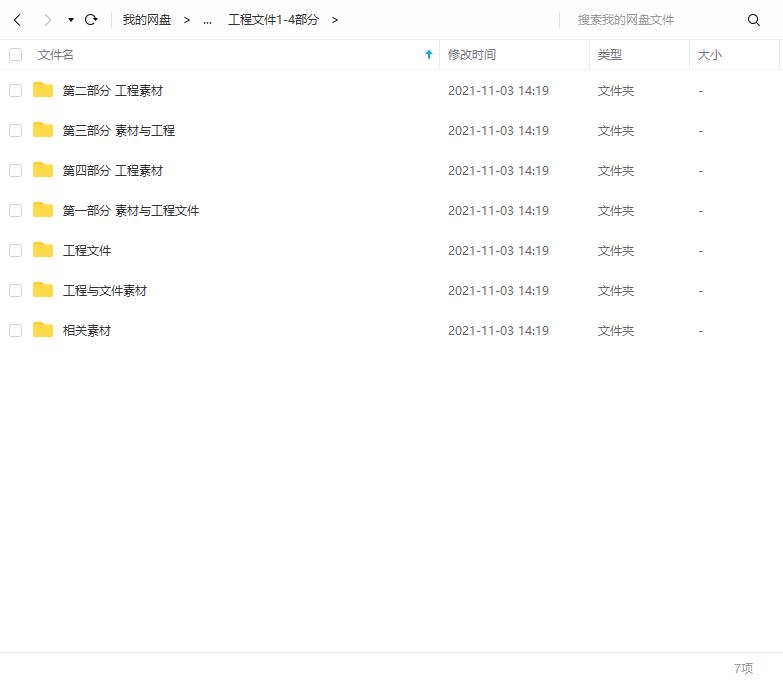Image resolution: width=783 pixels, height=684 pixels.
Task: Go back with the left arrow
Action: 17,20
